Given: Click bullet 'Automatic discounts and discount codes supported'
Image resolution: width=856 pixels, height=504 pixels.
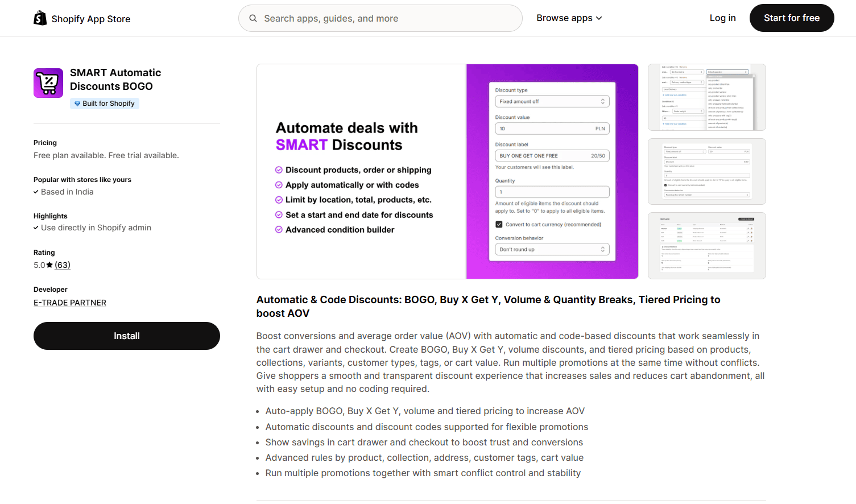Looking at the screenshot, I should pos(427,427).
